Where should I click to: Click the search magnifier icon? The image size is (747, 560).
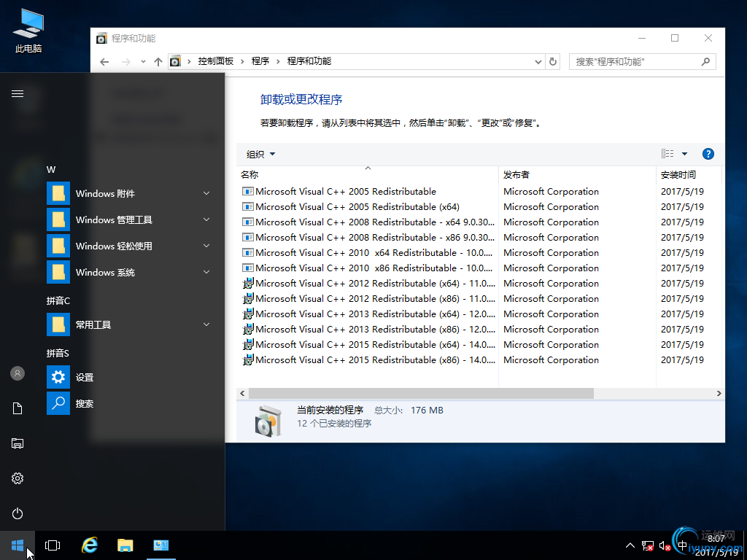point(705,61)
